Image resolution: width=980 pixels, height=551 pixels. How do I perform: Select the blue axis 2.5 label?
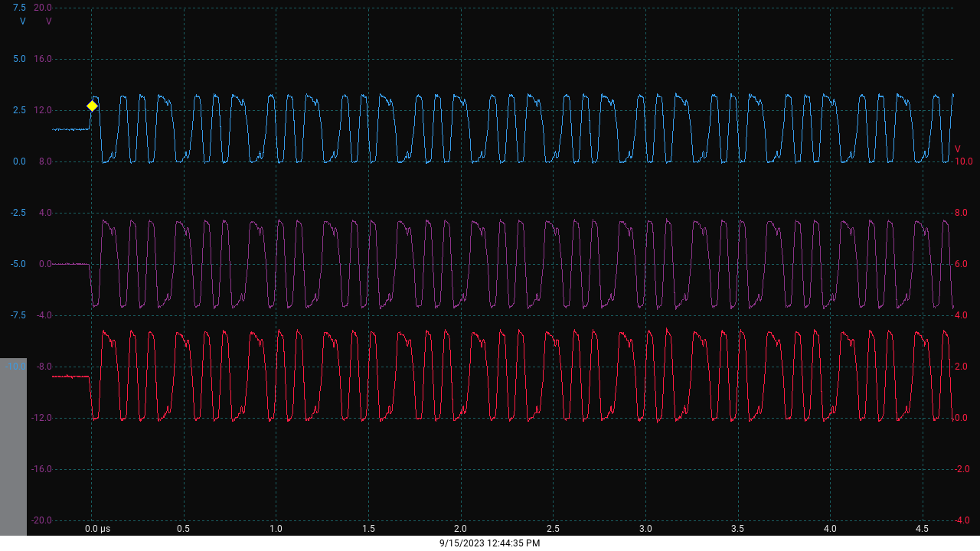point(19,110)
